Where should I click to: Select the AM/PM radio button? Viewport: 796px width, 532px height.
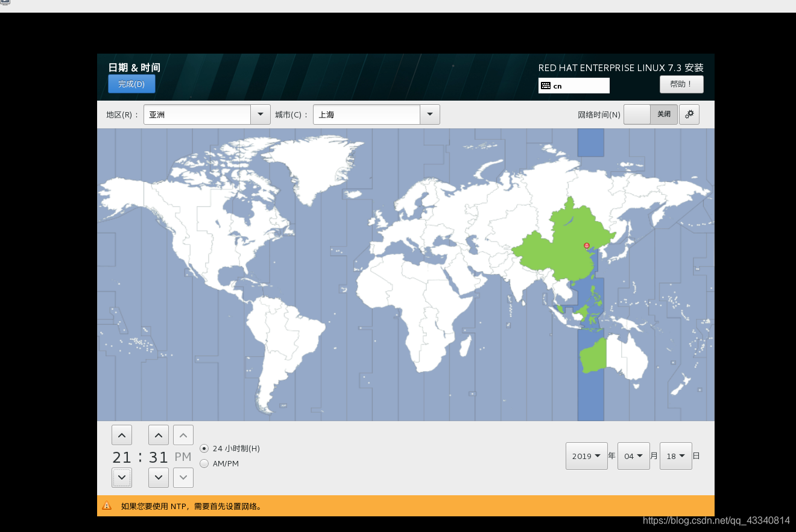click(x=204, y=463)
